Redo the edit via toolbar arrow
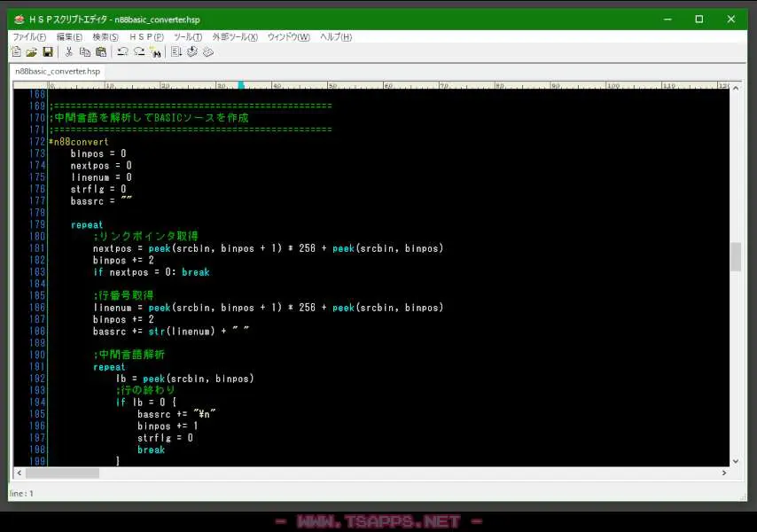The height and width of the screenshot is (532, 757). 139,52
